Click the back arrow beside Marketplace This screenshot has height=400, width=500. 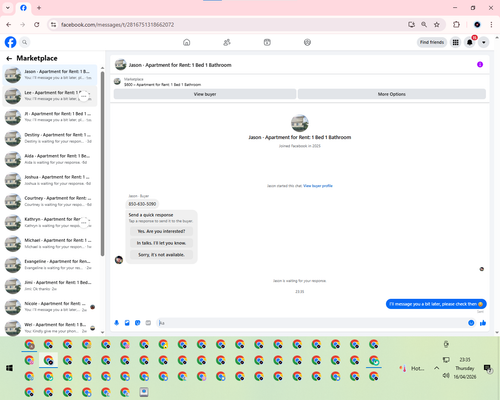9,58
